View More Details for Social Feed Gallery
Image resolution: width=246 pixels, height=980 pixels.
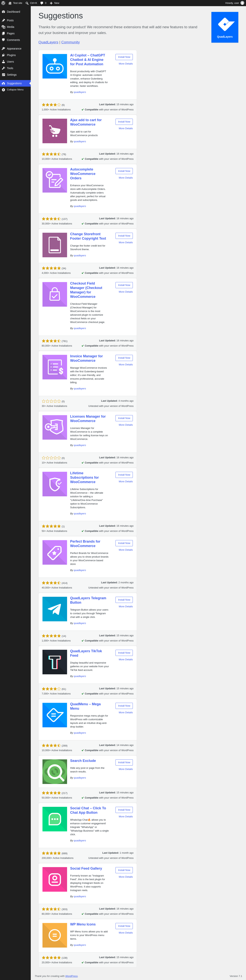(x=126, y=877)
